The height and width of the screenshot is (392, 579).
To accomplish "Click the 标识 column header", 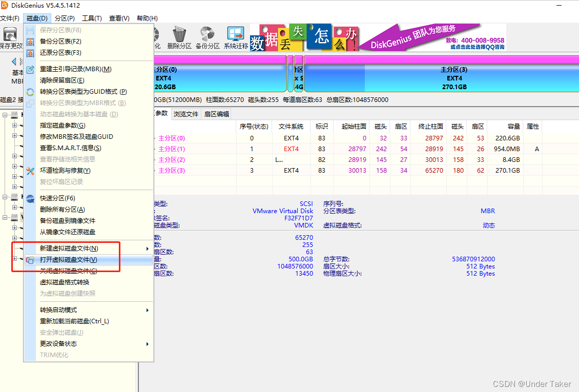I will coord(322,127).
